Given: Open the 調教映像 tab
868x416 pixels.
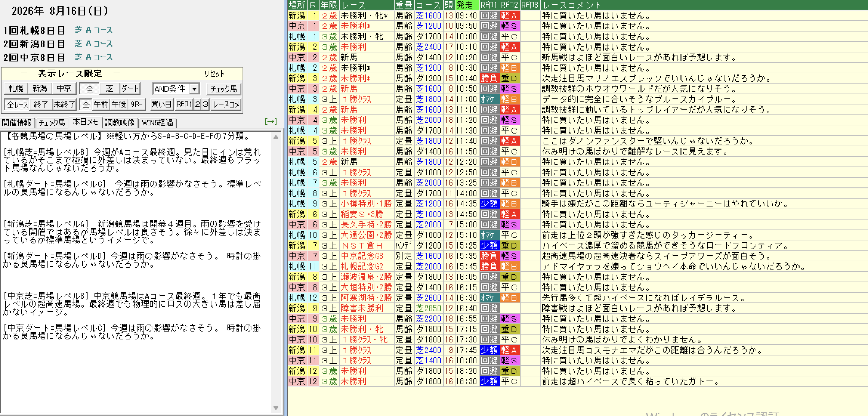Looking at the screenshot, I should point(120,123).
